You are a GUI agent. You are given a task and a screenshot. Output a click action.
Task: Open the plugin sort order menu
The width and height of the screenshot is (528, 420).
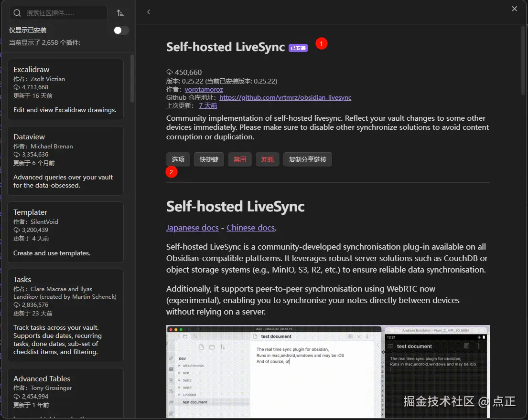120,13
